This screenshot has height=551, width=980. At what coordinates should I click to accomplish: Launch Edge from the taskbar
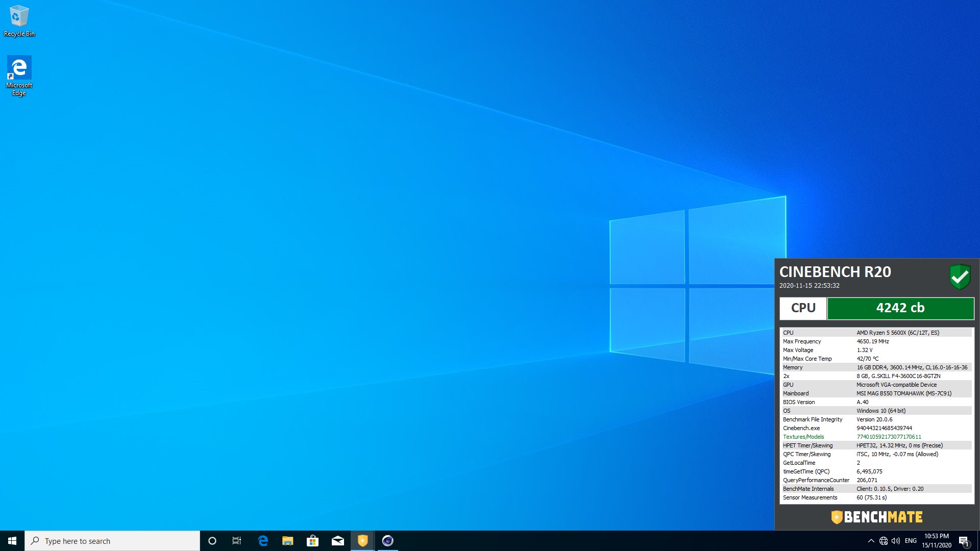pyautogui.click(x=263, y=541)
